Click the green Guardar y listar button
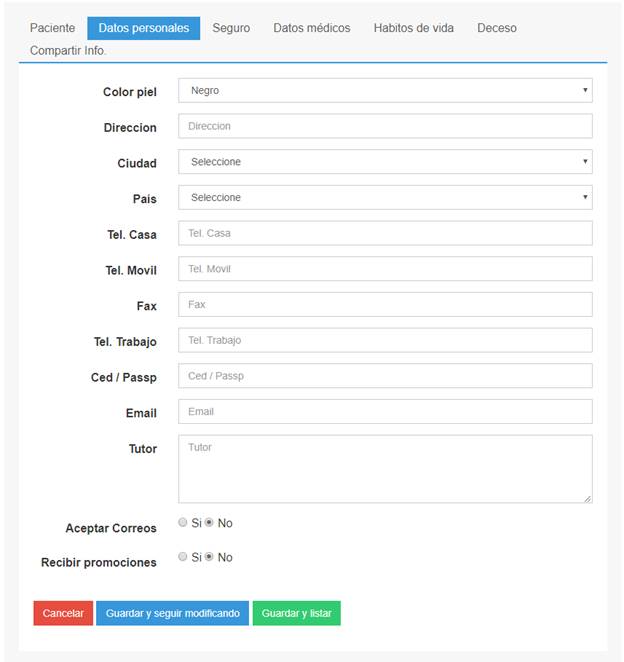The image size is (624, 662). coord(296,613)
